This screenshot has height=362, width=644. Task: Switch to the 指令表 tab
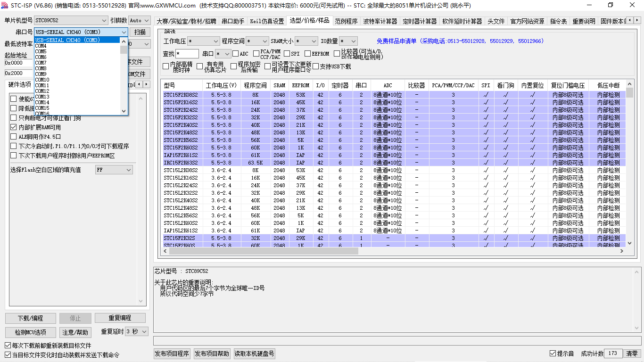[559, 21]
